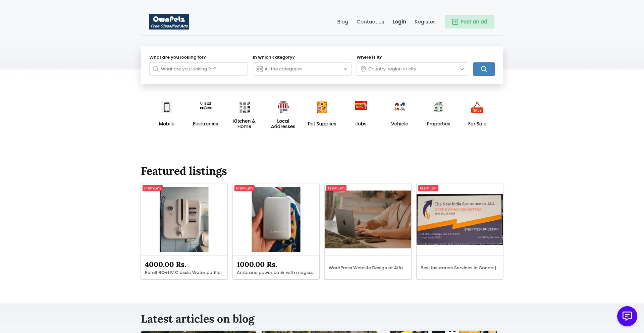
Task: Click Premium badge on insurance listing
Action: tap(428, 188)
